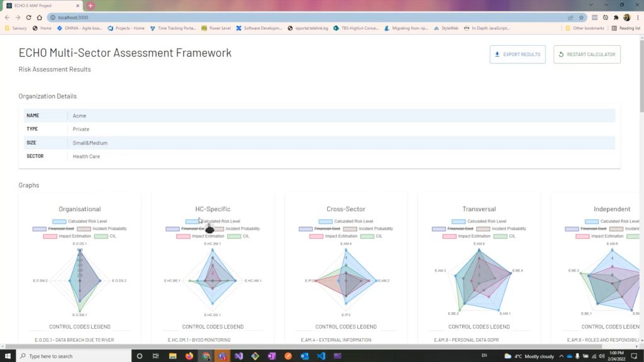644x362 pixels.
Task: Click the weather widget showing Mostly cloudy
Action: (529, 356)
